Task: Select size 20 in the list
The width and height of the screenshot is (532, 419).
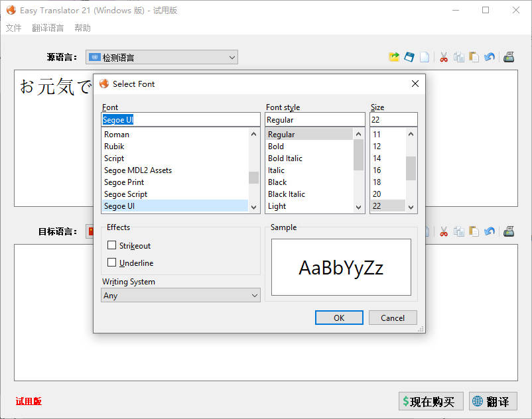Action: [388, 194]
